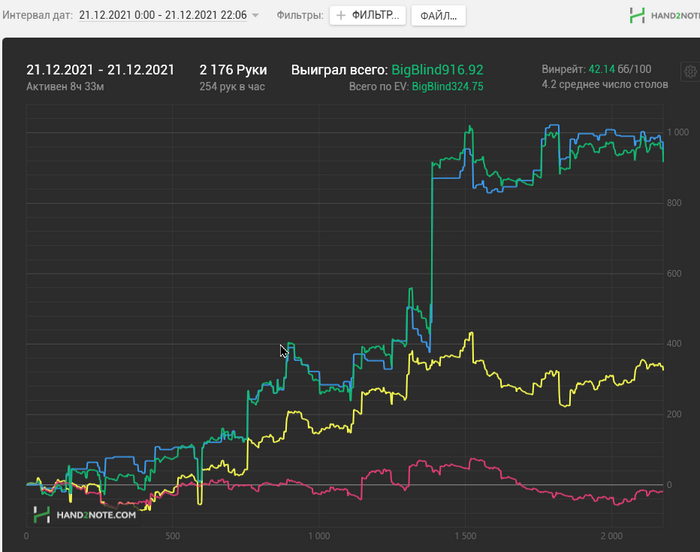The image size is (700, 552).
Task: Click the 500 x-axis label
Action: coord(173,536)
